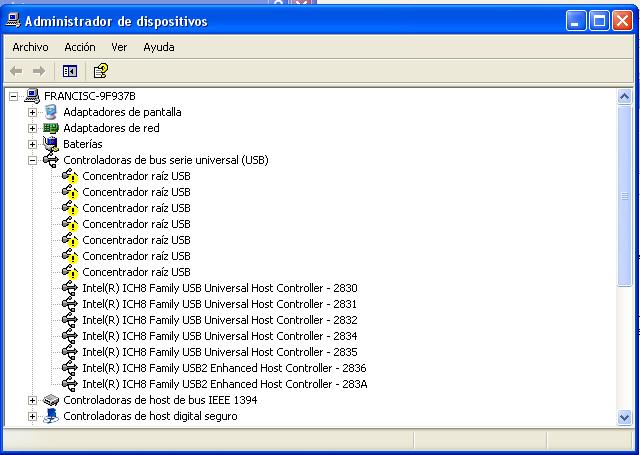Click warning icon of first Concentrador raíz USB
The width and height of the screenshot is (640, 455).
70,176
